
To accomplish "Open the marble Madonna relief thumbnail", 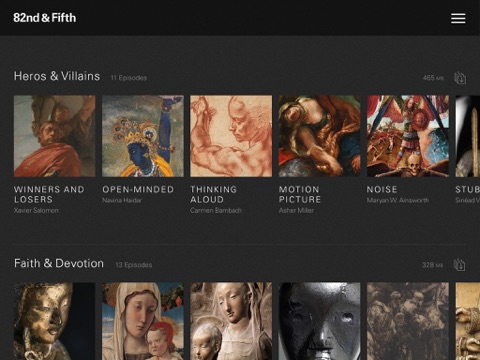I will coord(231,321).
